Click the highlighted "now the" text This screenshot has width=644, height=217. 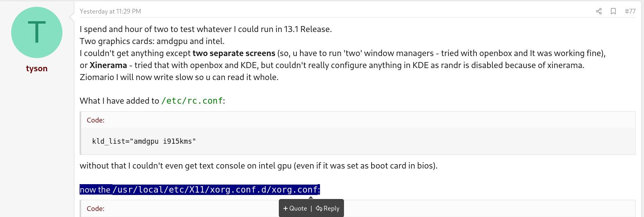pos(95,190)
